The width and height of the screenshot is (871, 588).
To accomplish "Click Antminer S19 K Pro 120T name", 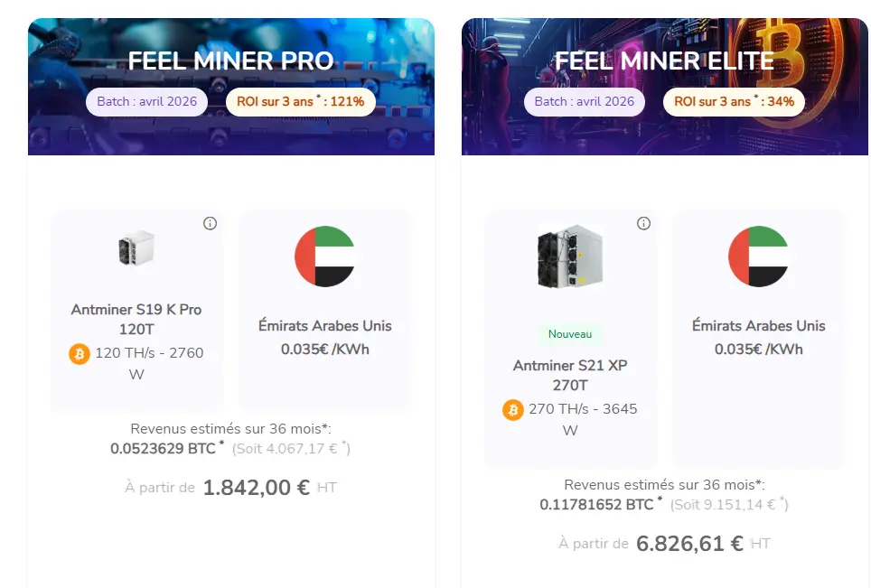I will pyautogui.click(x=136, y=319).
